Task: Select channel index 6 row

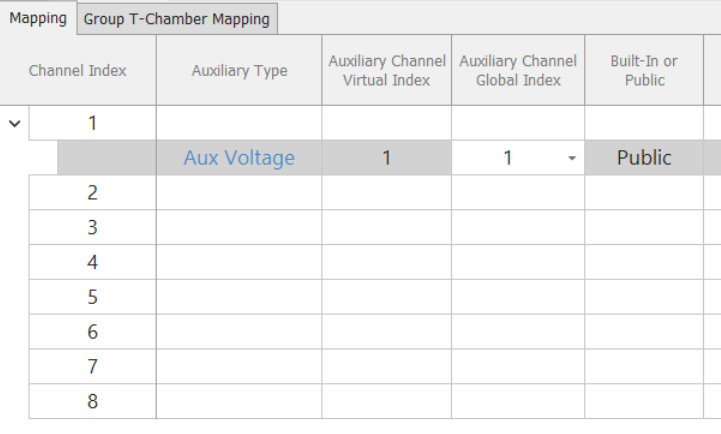Action: pos(92,332)
